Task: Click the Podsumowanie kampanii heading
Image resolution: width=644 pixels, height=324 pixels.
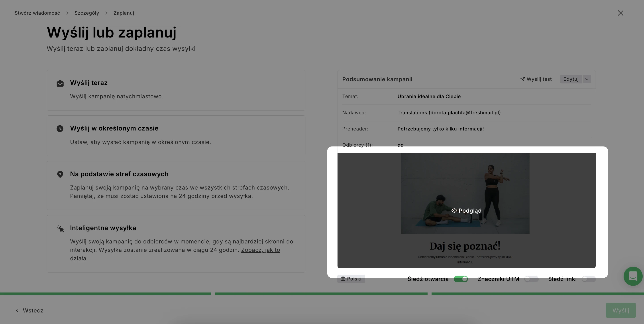Action: pos(377,79)
